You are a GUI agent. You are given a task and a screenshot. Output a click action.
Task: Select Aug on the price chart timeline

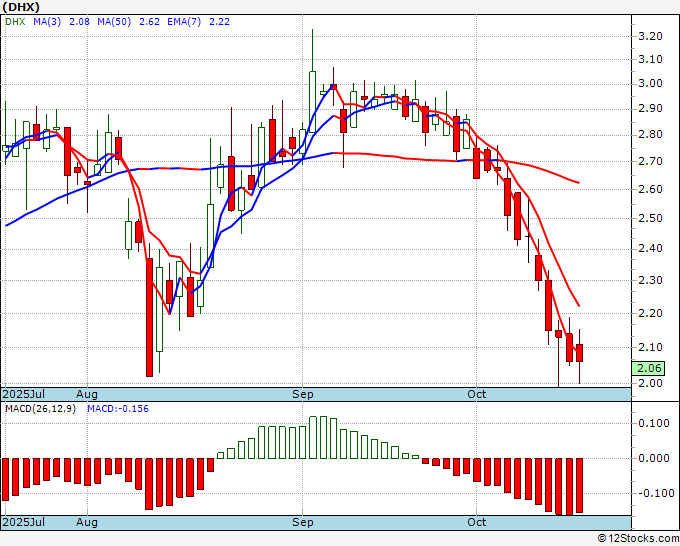click(86, 394)
